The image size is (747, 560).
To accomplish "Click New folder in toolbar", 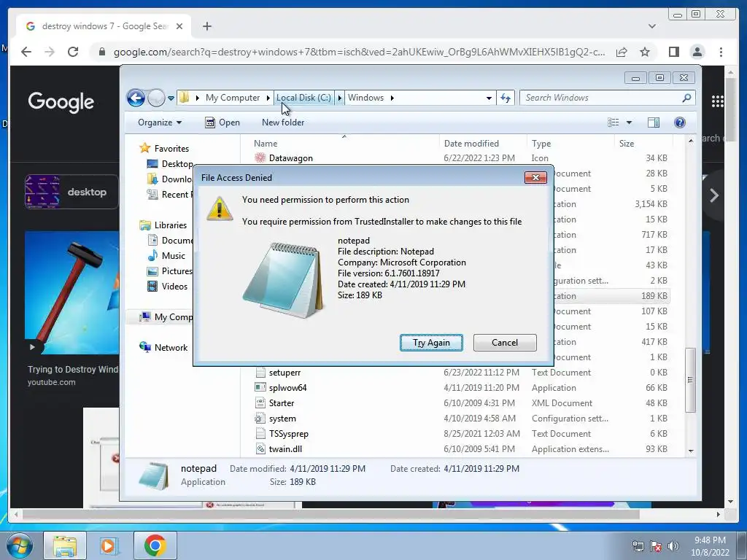I will (x=283, y=122).
